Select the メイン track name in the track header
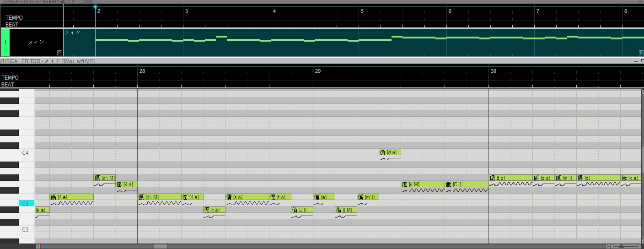Screen dimensions: 644x249 tap(36, 42)
